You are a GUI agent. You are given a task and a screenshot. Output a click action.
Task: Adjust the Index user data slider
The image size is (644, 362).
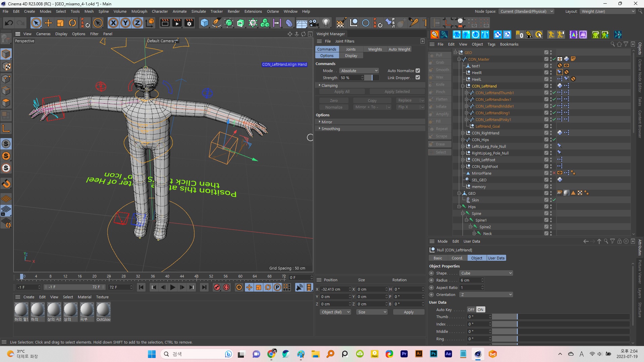pyautogui.click(x=561, y=324)
